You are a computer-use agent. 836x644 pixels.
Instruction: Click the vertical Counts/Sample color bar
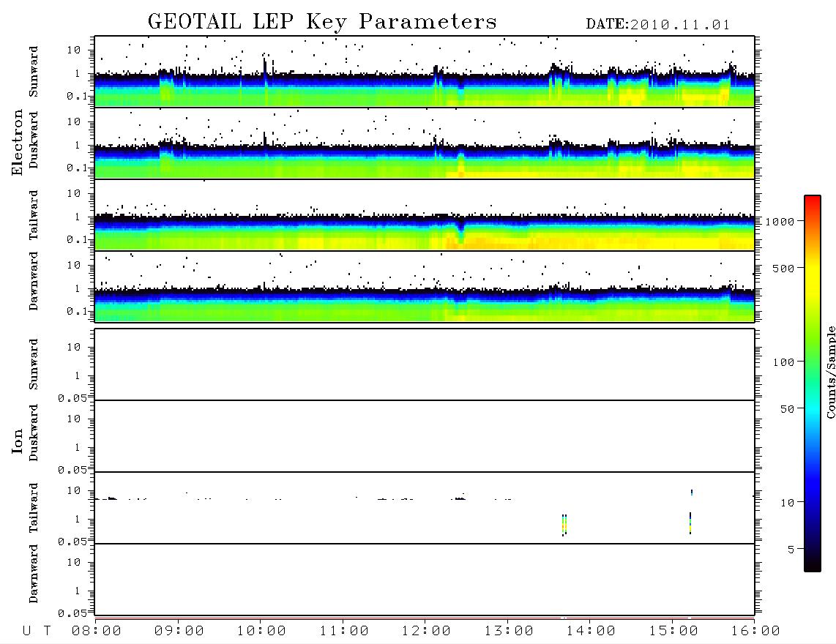[813, 383]
